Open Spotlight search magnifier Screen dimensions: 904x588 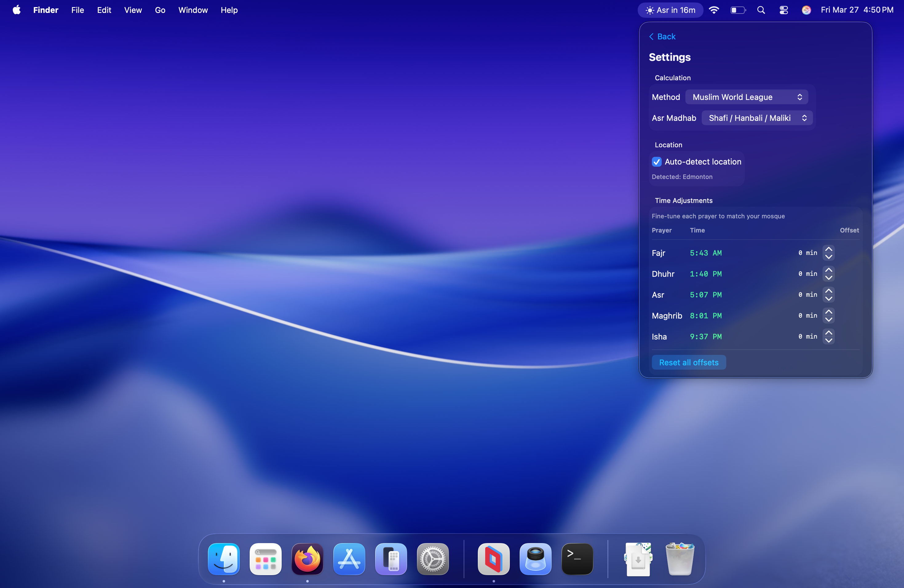(x=761, y=10)
